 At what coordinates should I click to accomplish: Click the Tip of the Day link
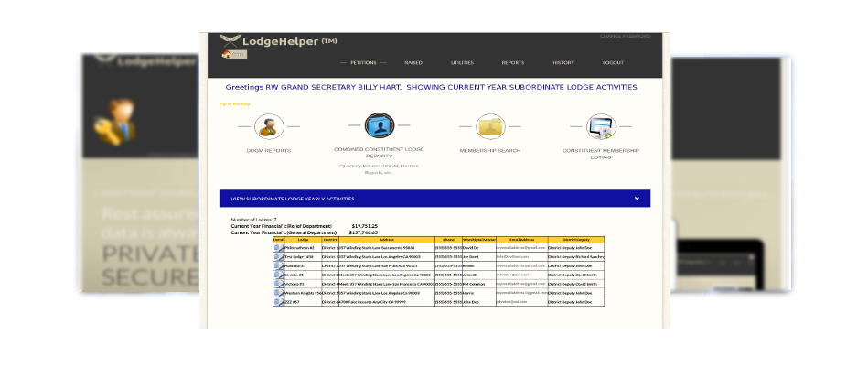(234, 103)
